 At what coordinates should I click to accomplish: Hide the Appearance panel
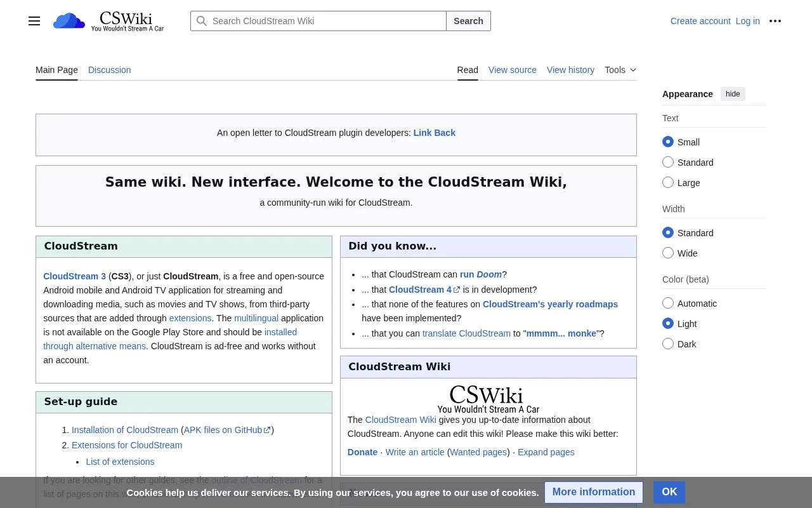pos(733,94)
